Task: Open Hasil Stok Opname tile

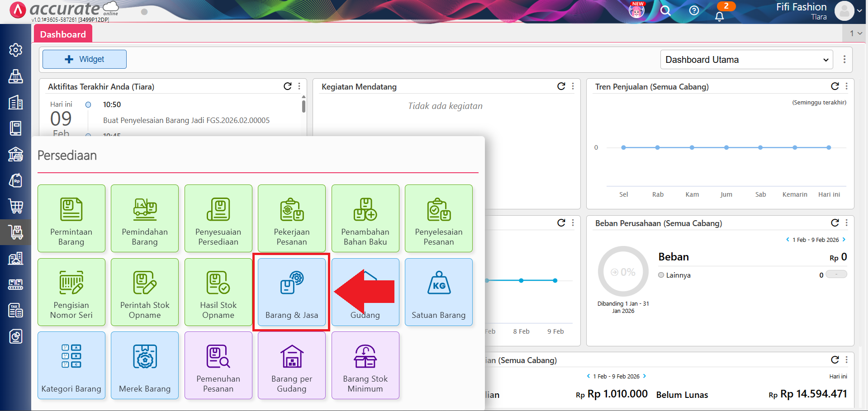Action: click(218, 292)
